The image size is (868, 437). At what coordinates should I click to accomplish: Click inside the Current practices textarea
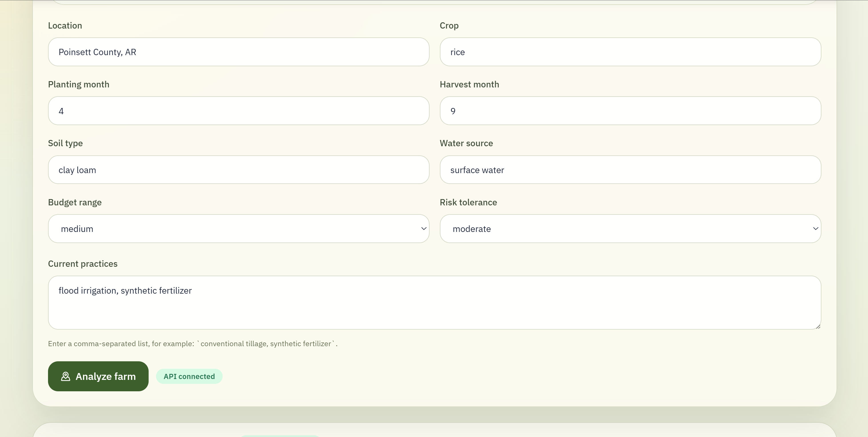[434, 302]
